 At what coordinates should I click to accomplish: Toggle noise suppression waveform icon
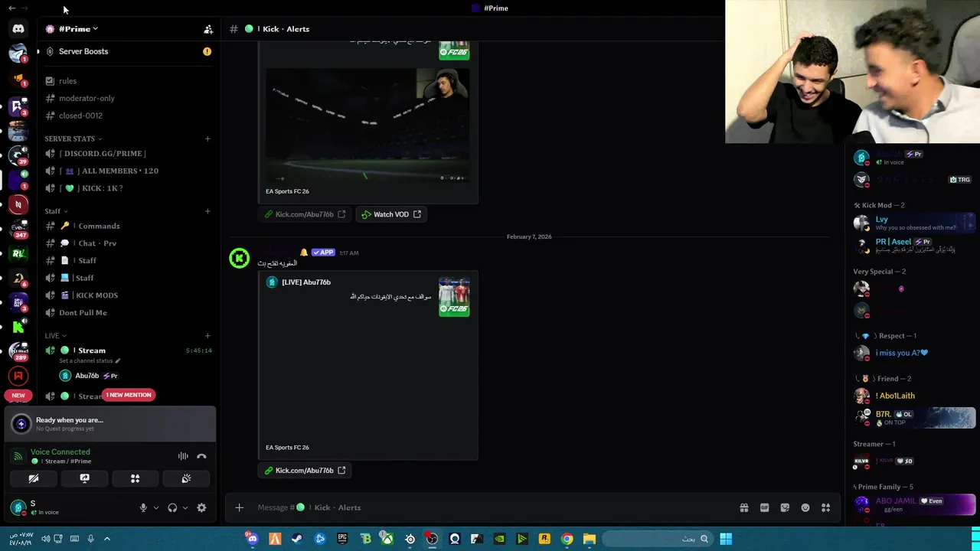coord(183,456)
